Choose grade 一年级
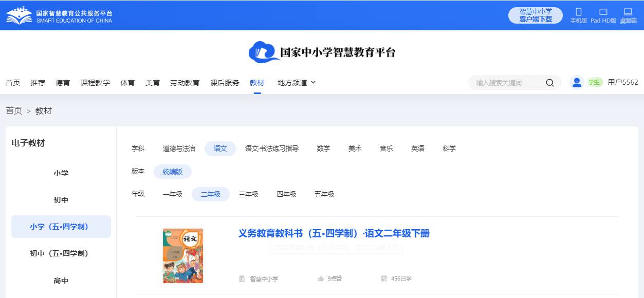Screen dimensions: 644x298 (x=173, y=194)
